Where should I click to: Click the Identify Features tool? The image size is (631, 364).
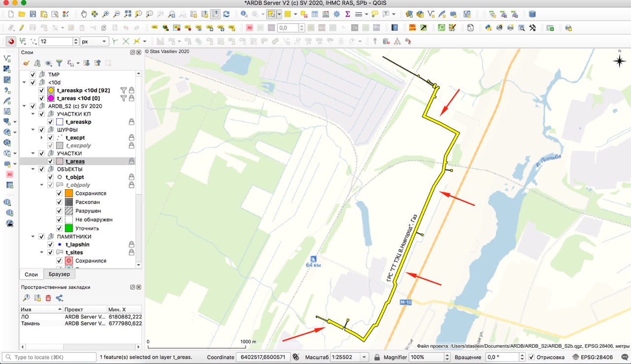(x=244, y=14)
